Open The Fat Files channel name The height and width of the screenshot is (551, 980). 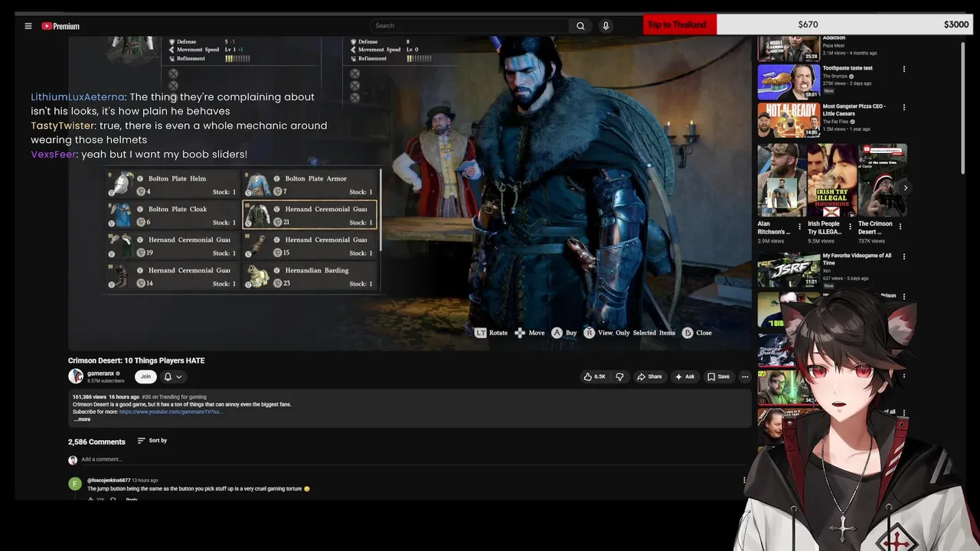835,122
